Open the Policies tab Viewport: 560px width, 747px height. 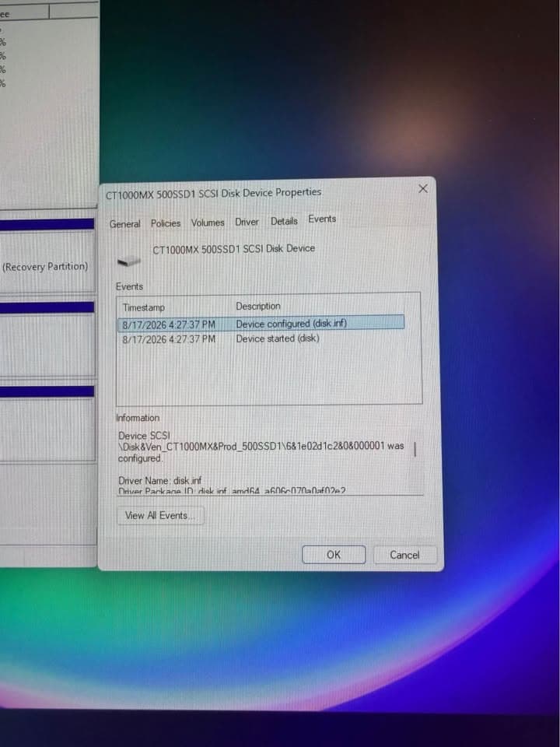pos(166,223)
